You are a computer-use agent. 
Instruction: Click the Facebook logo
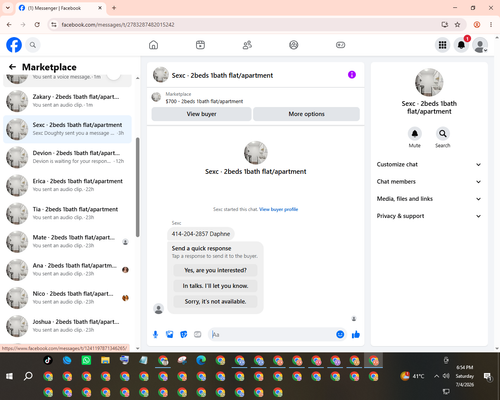coord(14,45)
